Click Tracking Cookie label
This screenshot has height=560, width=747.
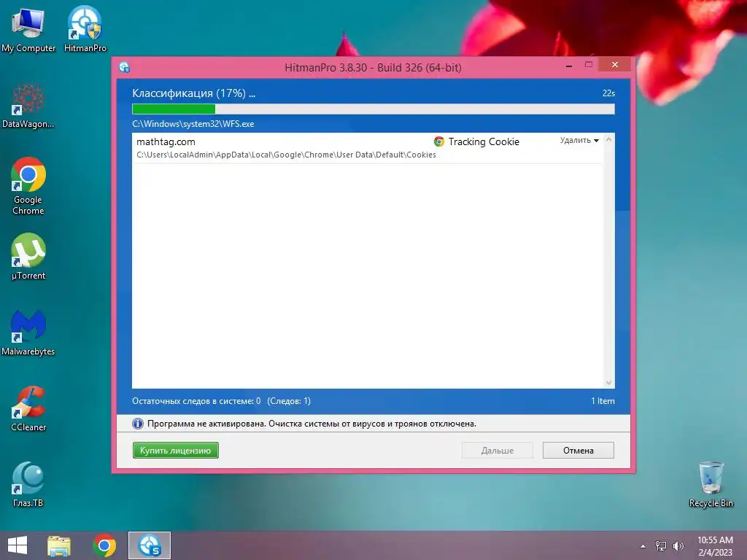click(x=484, y=141)
